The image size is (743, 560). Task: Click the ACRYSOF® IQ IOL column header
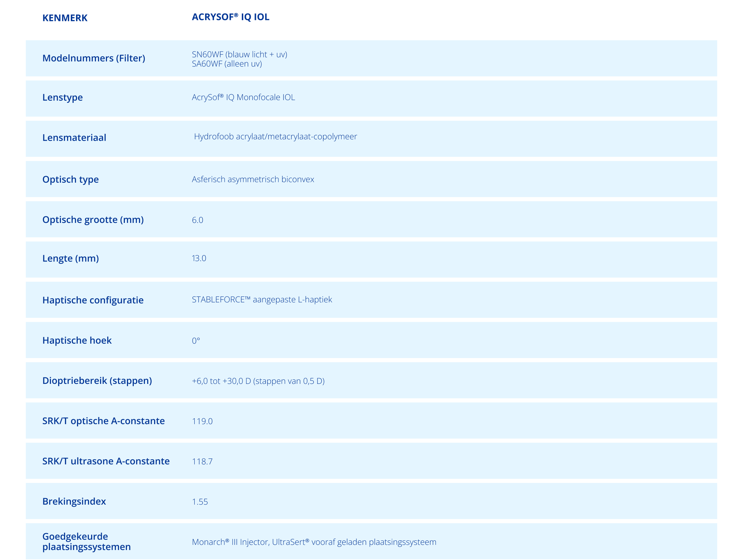click(x=230, y=17)
